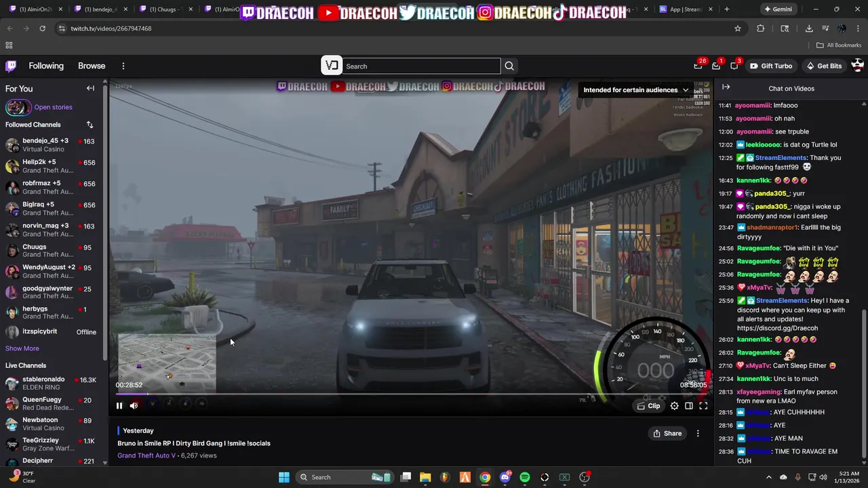Switch to the bendejo_45 browser tab
The height and width of the screenshot is (488, 868).
pyautogui.click(x=100, y=9)
